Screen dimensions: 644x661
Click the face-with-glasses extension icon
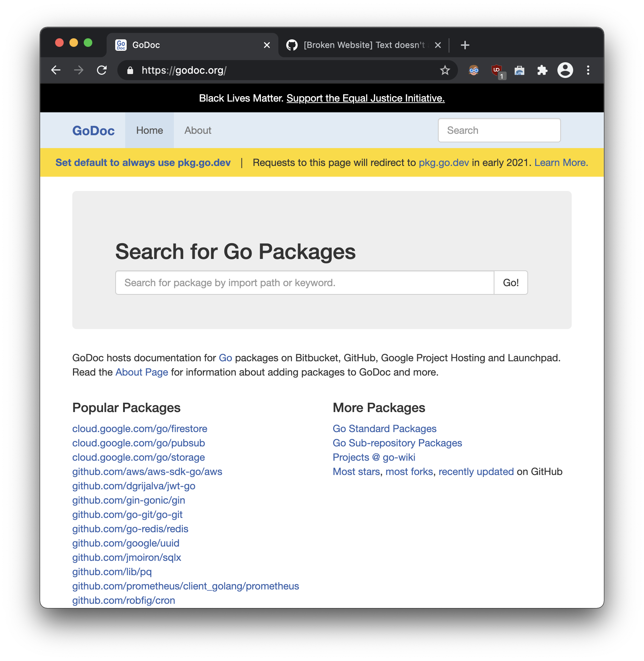(x=474, y=70)
